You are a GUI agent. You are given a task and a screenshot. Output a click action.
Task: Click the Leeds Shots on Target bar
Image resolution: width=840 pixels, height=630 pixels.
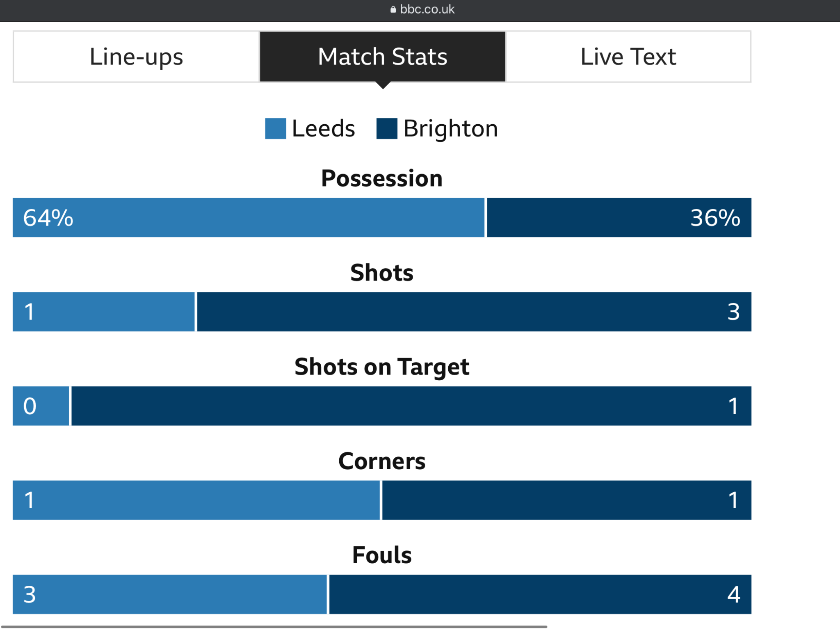point(41,406)
